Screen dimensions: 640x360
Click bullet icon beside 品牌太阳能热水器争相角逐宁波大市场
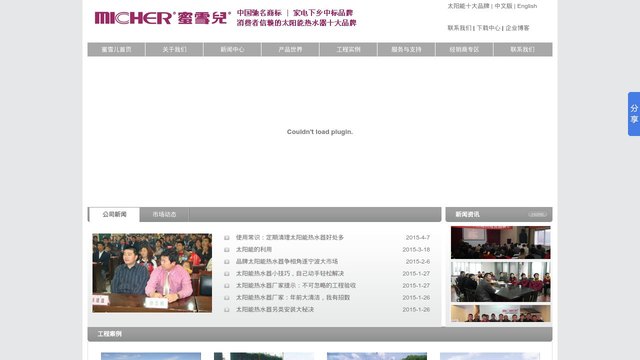point(227,262)
